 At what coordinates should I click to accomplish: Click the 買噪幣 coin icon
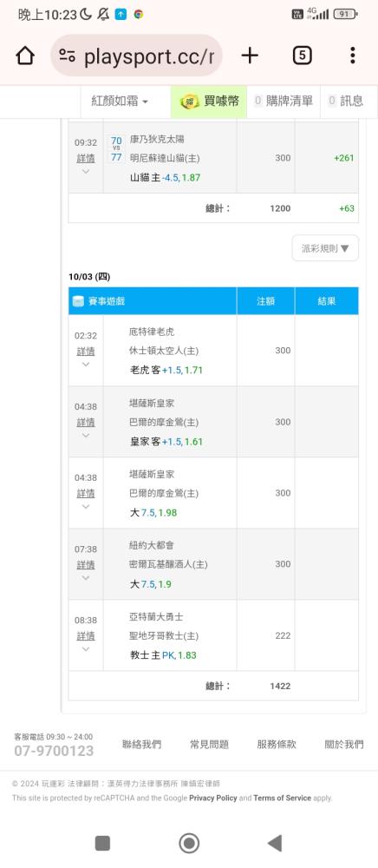coord(190,102)
